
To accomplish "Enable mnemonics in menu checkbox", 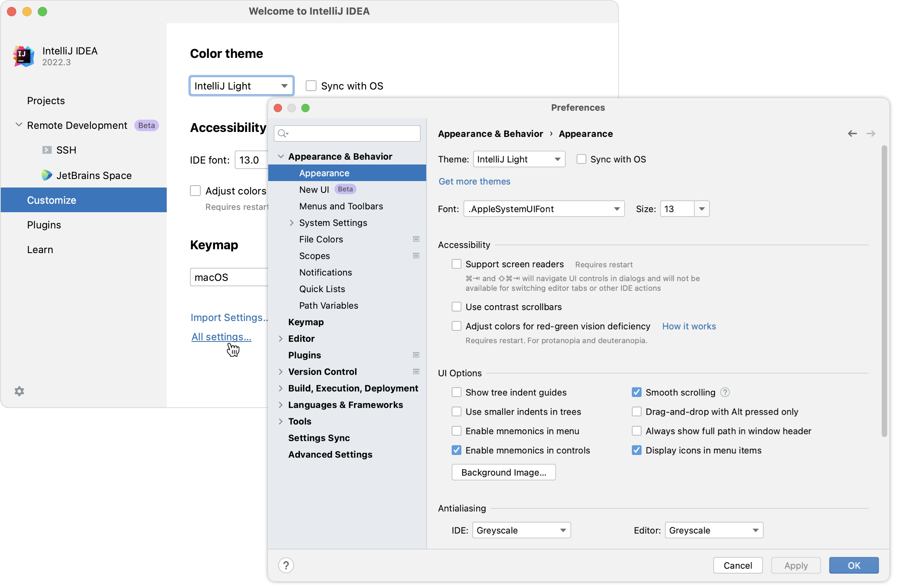I will (x=457, y=431).
